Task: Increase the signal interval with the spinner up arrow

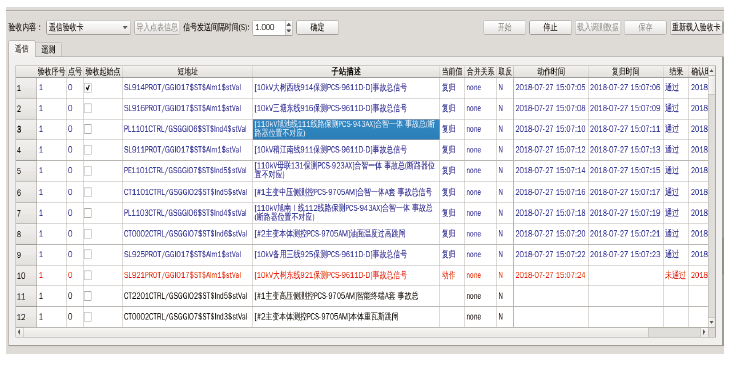Action: 289,24
